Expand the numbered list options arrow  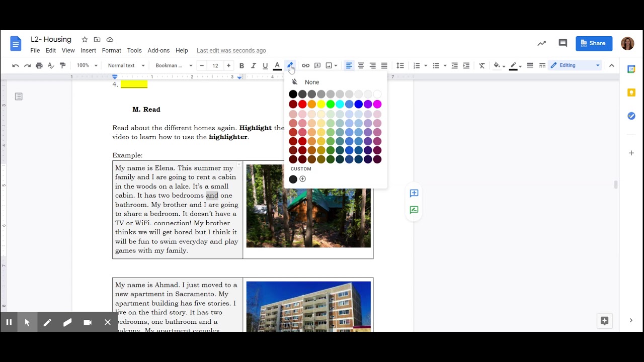tap(426, 65)
